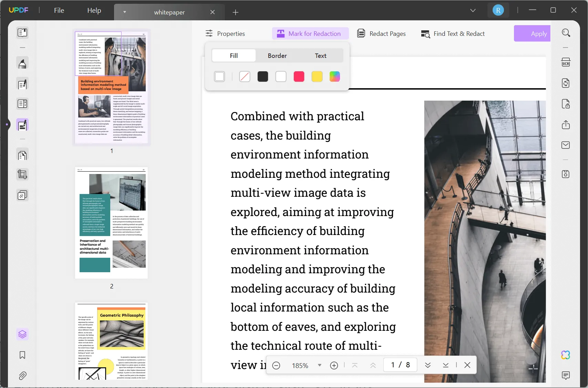This screenshot has width=588, height=388.
Task: Click the Apply button
Action: click(532, 34)
